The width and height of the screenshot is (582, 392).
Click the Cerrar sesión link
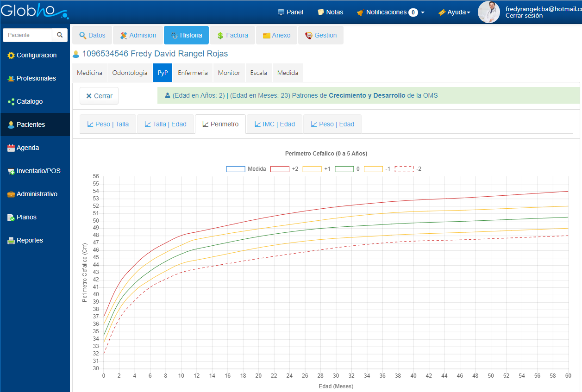pyautogui.click(x=524, y=16)
